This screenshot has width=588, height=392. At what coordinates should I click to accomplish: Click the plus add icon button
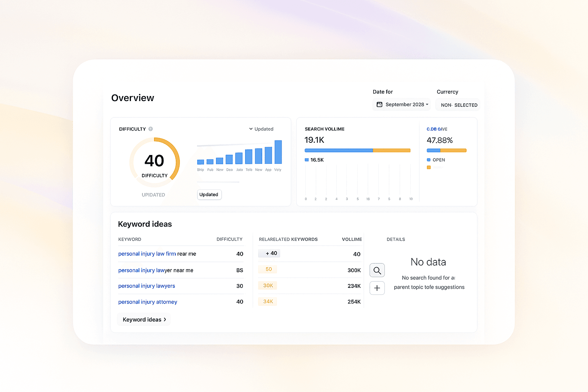(x=377, y=288)
